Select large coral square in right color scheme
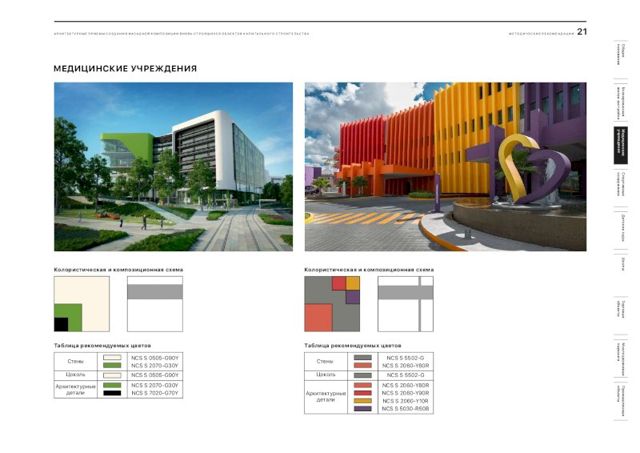Image resolution: width=640 pixels, height=453 pixels. 318,317
